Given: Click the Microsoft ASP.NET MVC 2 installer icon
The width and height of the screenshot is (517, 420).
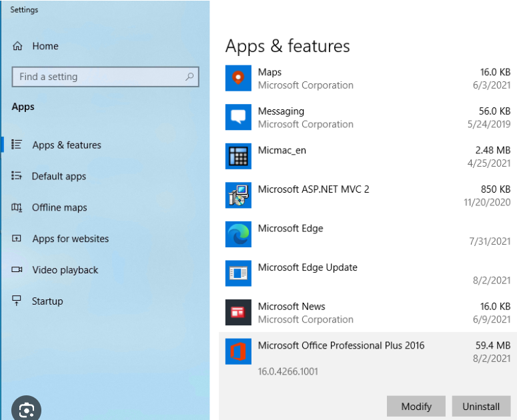Looking at the screenshot, I should (x=238, y=195).
